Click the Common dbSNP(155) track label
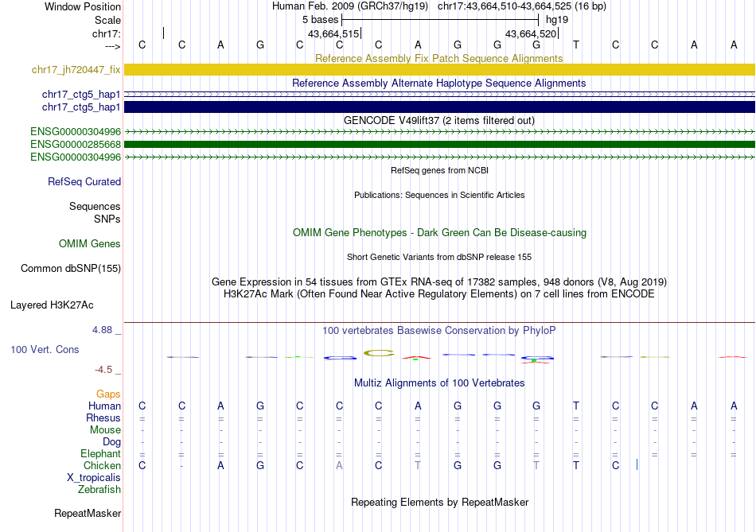This screenshot has height=532, width=756. coord(70,269)
